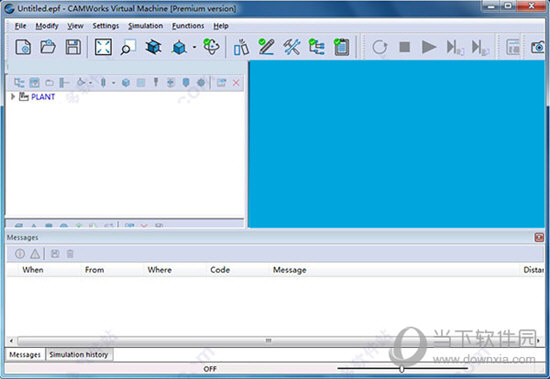Stop the simulation with the square button
The image size is (550, 379).
pos(404,47)
